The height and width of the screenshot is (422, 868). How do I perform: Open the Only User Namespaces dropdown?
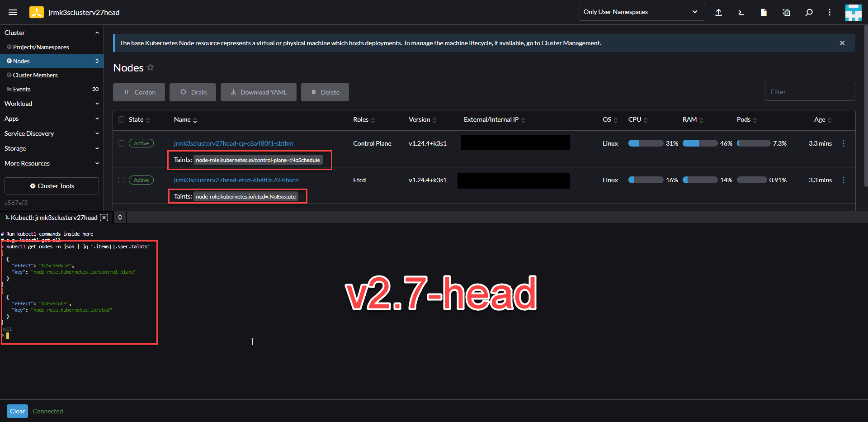(x=642, y=12)
